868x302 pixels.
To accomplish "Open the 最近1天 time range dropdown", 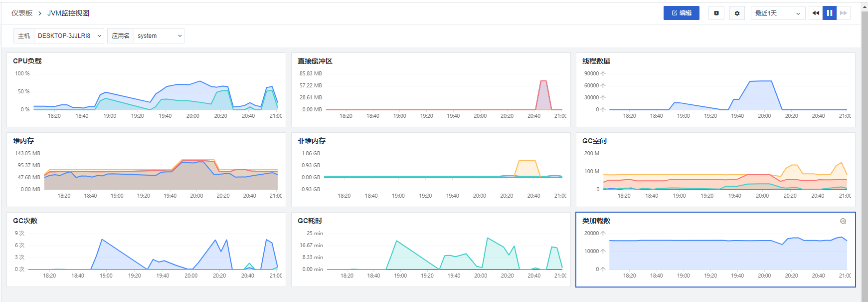I will click(778, 13).
